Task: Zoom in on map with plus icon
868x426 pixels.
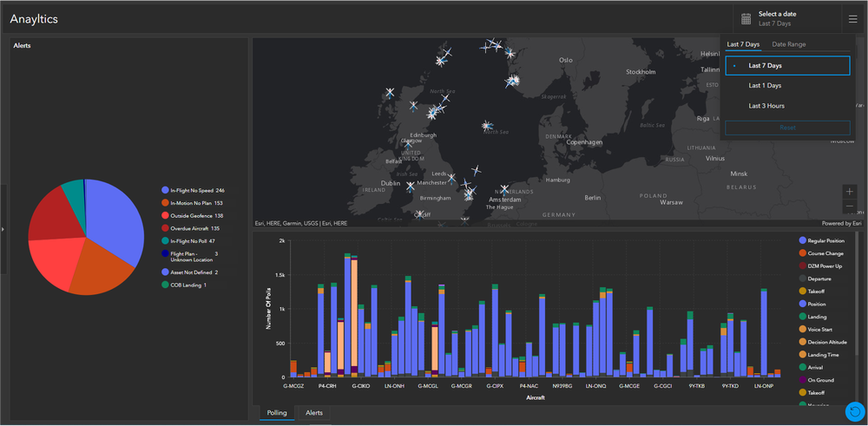Action: (850, 192)
